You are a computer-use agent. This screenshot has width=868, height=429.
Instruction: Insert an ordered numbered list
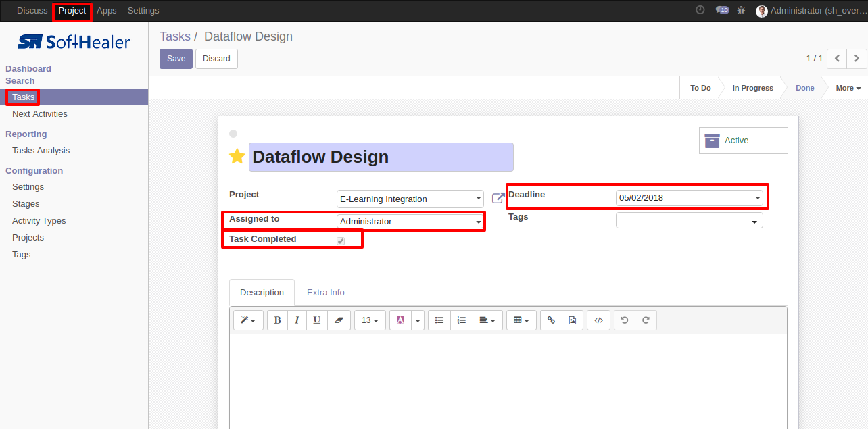click(x=462, y=320)
